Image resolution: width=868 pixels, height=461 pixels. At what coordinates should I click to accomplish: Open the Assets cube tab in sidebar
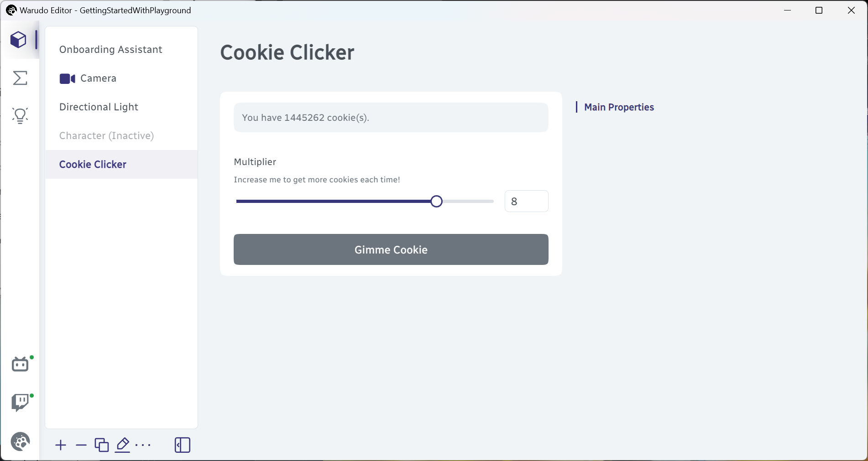(x=19, y=40)
